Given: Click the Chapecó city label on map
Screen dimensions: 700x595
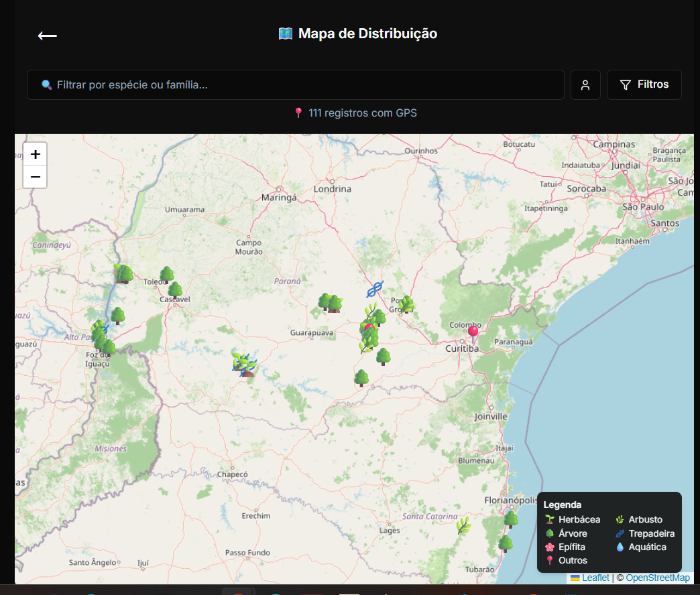Looking at the screenshot, I should click(232, 474).
